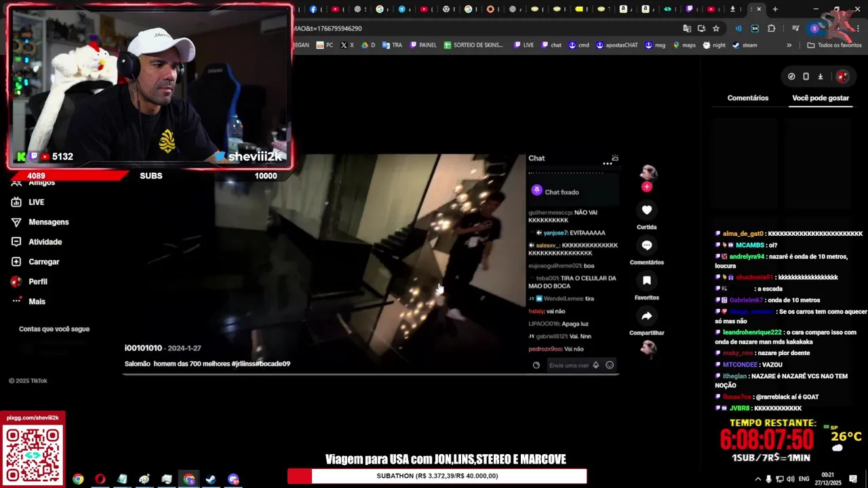Click the LIVE sidebar icon
Image resolution: width=868 pixels, height=488 pixels.
click(x=16, y=202)
